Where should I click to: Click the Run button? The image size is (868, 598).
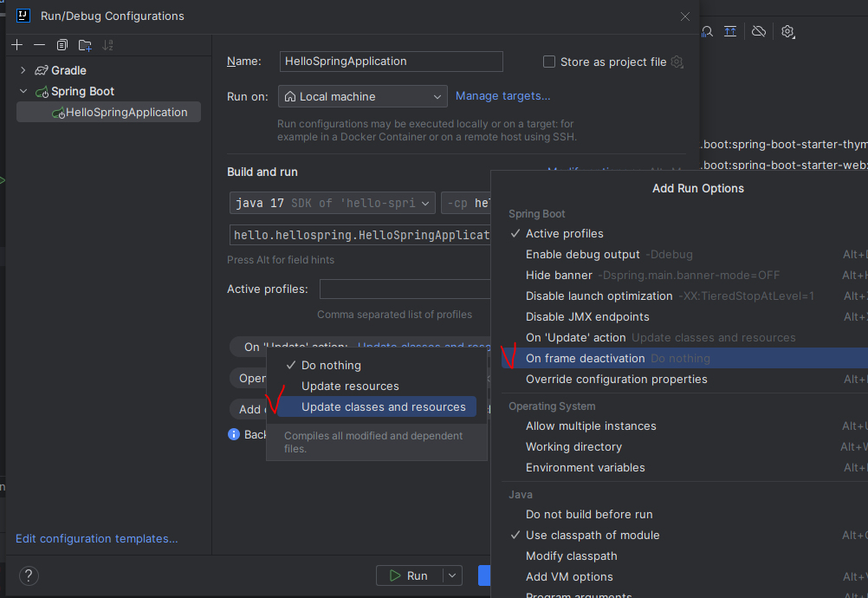410,575
